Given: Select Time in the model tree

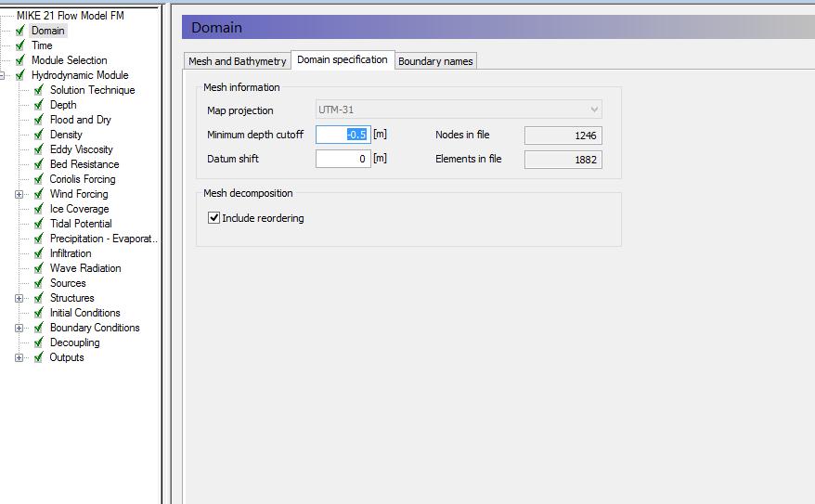Looking at the screenshot, I should point(42,45).
